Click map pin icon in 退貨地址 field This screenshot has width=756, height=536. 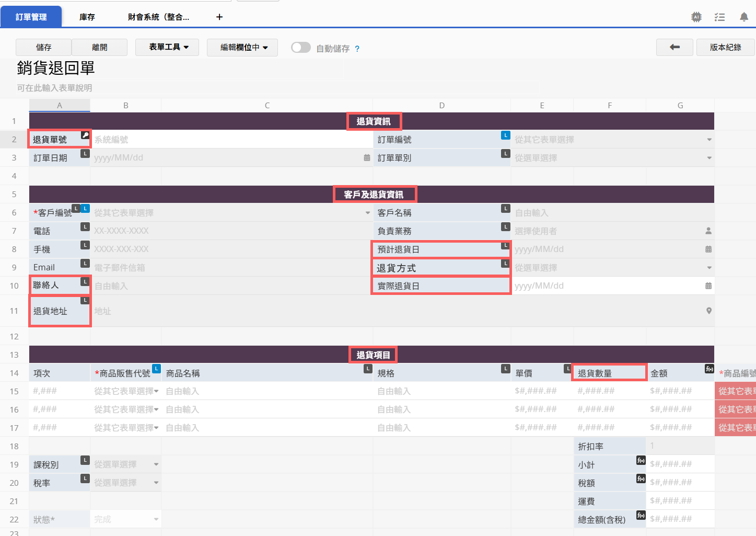click(708, 311)
